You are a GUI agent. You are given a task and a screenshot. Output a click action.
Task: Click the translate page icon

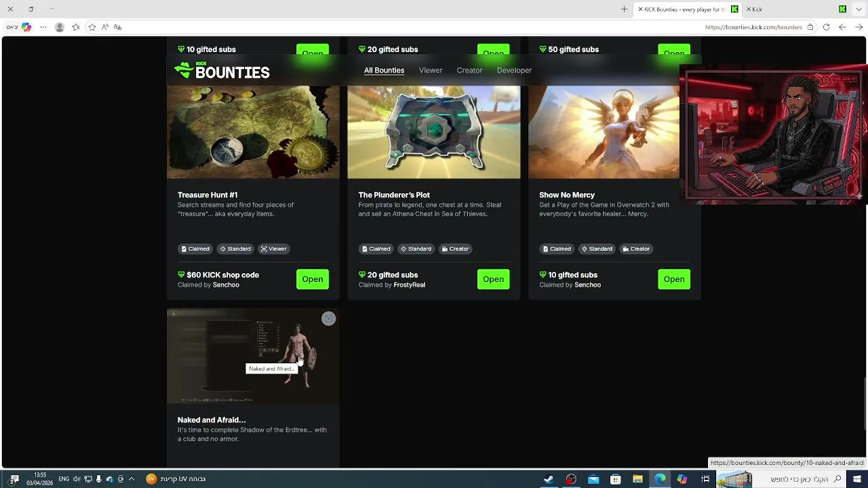point(118,27)
